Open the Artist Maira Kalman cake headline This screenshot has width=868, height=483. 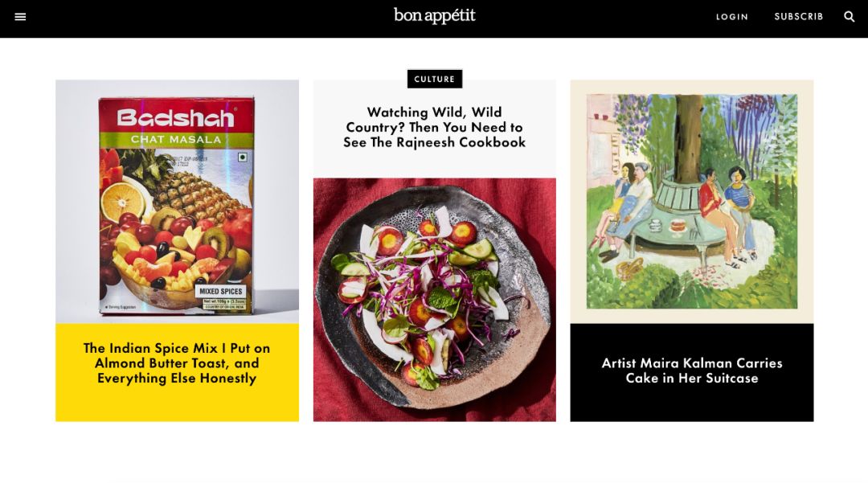pyautogui.click(x=692, y=370)
